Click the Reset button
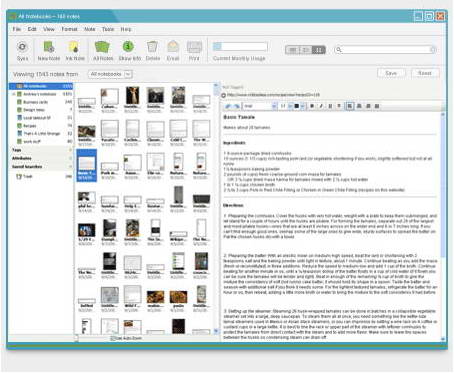Screen dimensions: 454x374 (x=425, y=73)
